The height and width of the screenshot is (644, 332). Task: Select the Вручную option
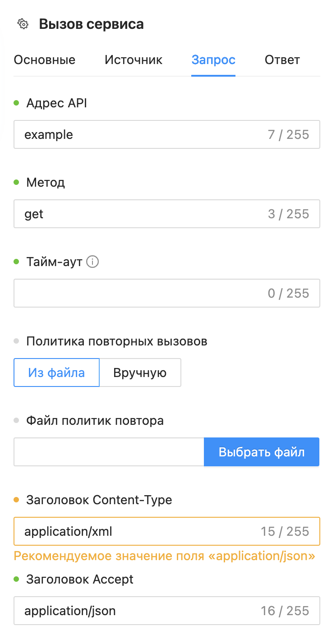pos(140,373)
